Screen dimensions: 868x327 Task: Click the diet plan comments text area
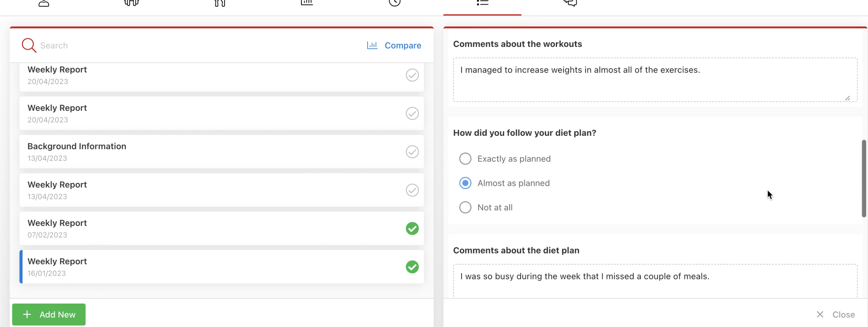(655, 280)
